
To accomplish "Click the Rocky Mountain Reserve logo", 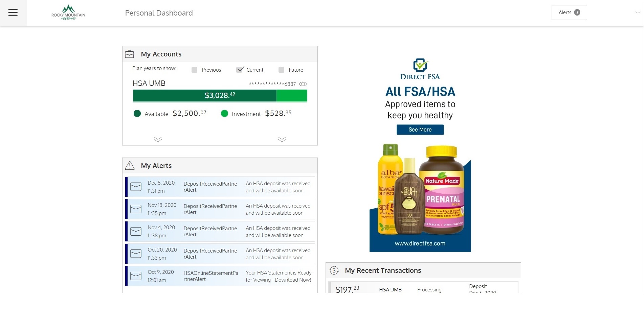I will tap(68, 13).
